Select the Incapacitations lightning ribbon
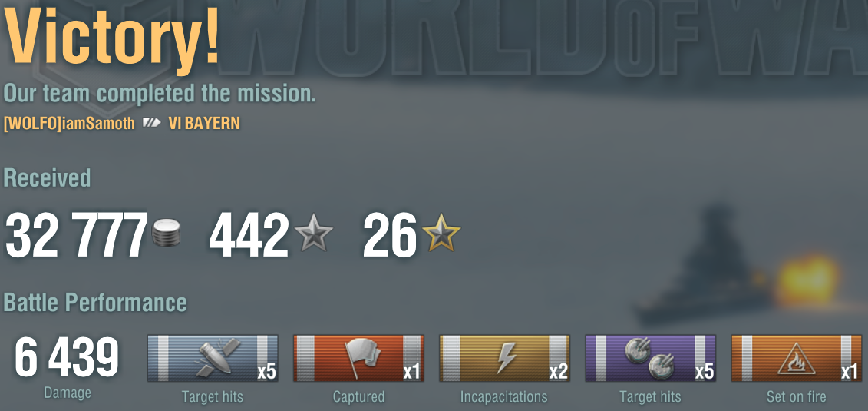The height and width of the screenshot is (411, 868). tap(504, 358)
